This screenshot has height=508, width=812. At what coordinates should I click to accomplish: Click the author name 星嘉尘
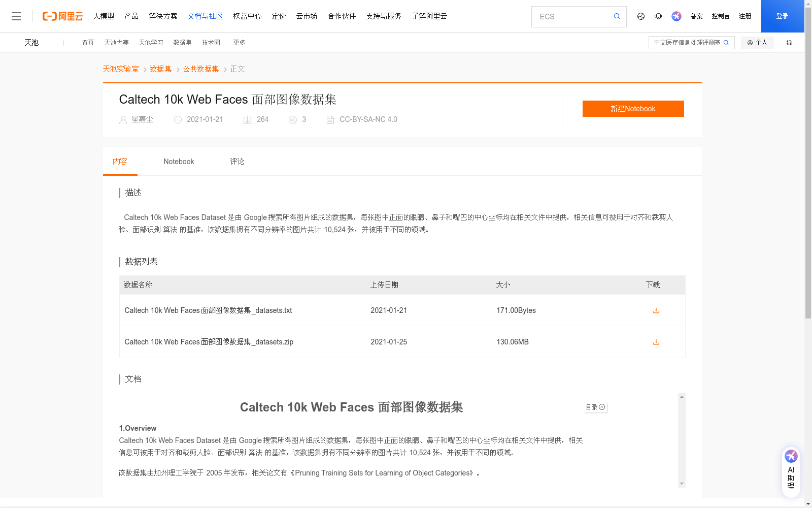click(142, 119)
